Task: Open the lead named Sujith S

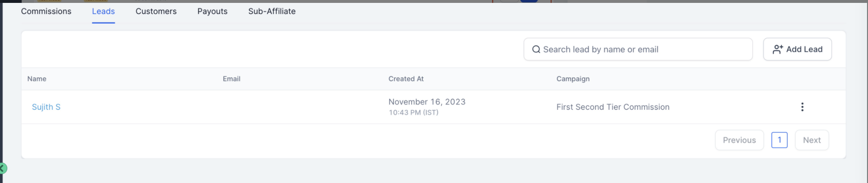Action: point(46,107)
